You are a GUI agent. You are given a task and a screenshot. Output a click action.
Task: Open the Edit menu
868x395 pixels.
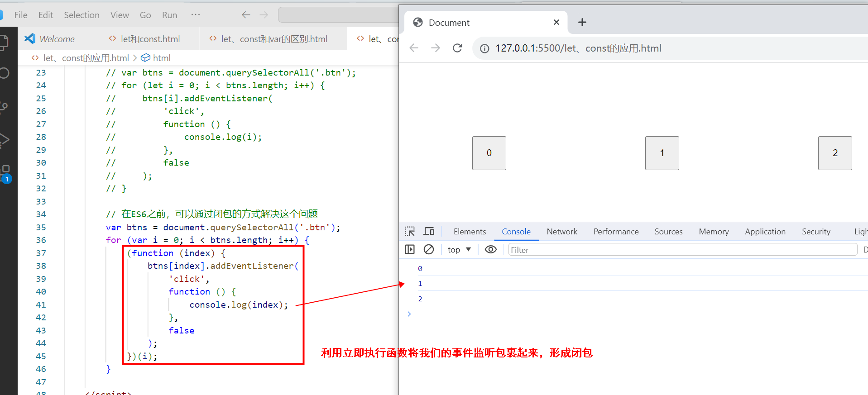[x=46, y=15]
